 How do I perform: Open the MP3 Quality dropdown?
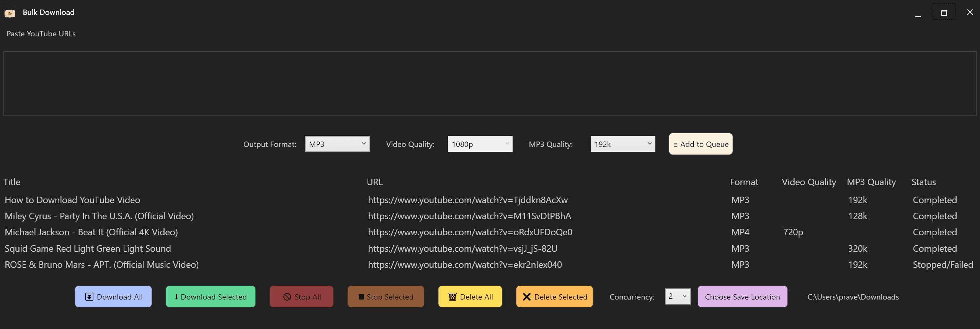point(623,144)
